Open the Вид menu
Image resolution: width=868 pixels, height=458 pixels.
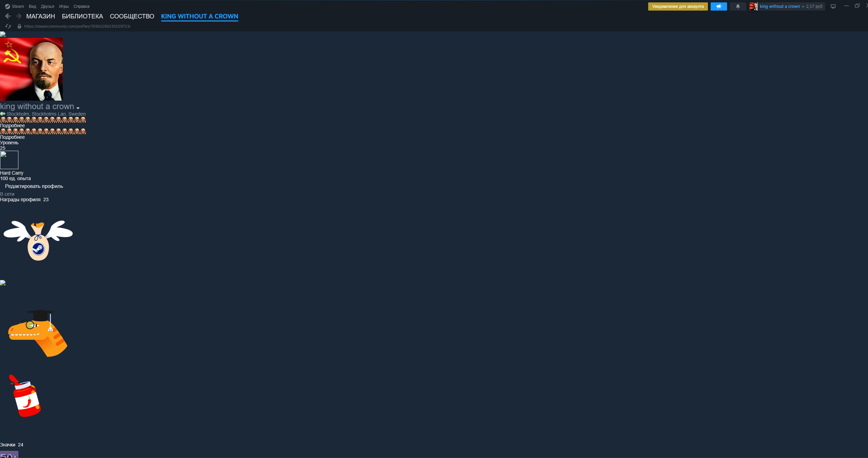[x=32, y=6]
